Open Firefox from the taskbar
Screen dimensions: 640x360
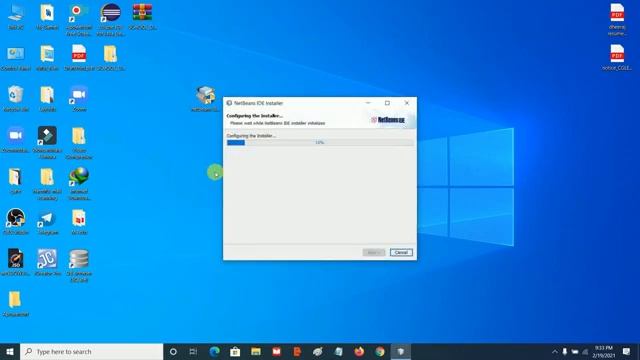click(x=359, y=351)
